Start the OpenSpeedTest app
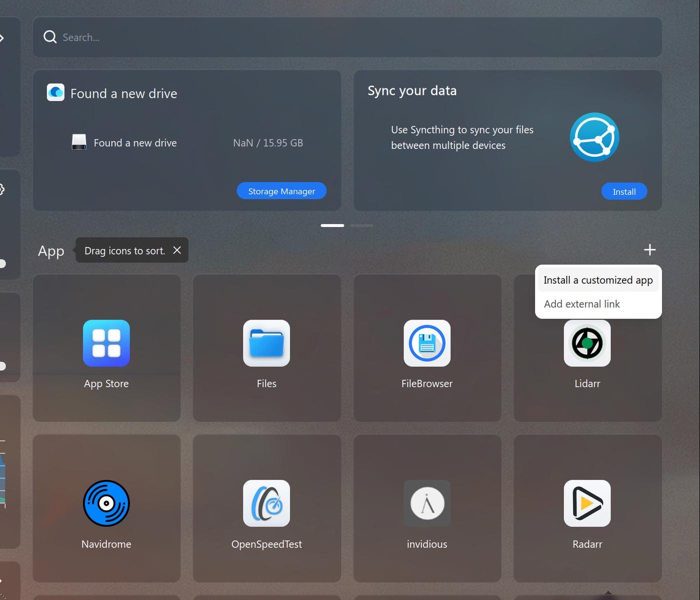Image resolution: width=700 pixels, height=600 pixels. click(266, 503)
